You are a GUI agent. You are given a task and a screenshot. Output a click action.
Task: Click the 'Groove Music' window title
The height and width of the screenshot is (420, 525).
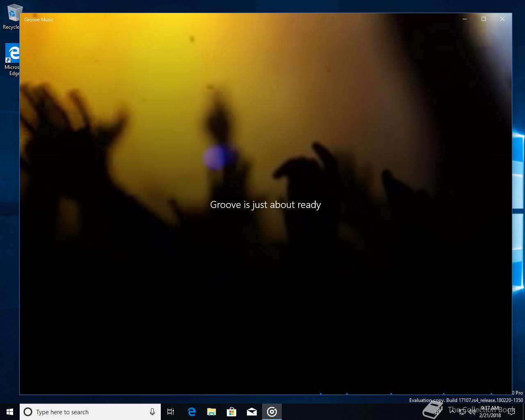pyautogui.click(x=39, y=19)
